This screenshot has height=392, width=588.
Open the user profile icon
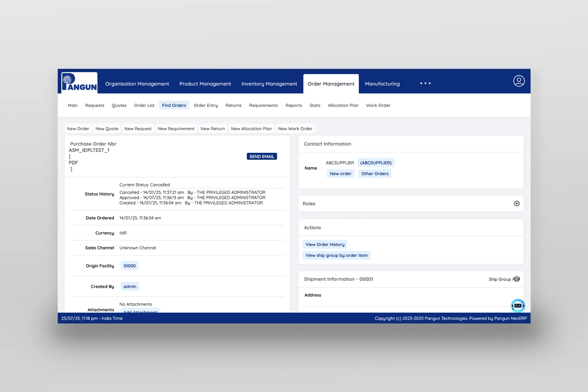(519, 81)
